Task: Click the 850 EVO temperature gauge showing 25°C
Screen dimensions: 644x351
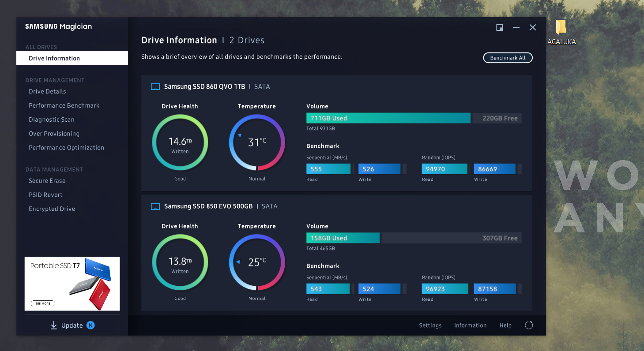Action: (257, 262)
